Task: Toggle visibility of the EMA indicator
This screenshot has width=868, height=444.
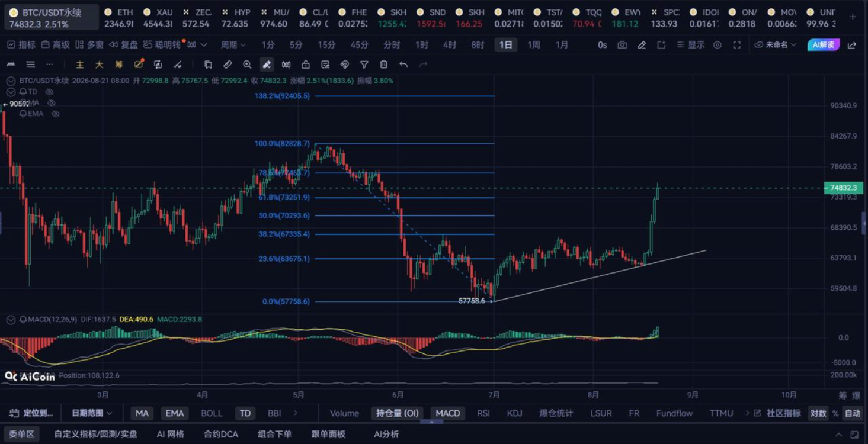Action: click(56, 114)
